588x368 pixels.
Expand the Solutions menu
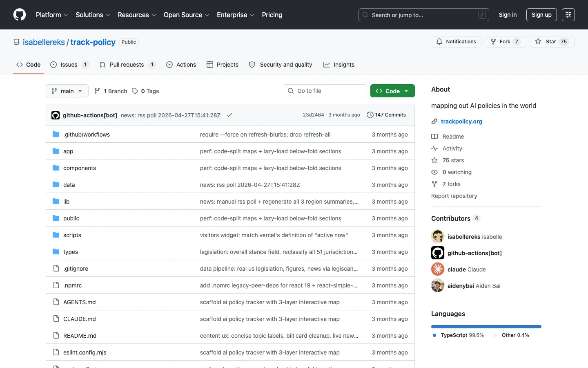(x=93, y=15)
